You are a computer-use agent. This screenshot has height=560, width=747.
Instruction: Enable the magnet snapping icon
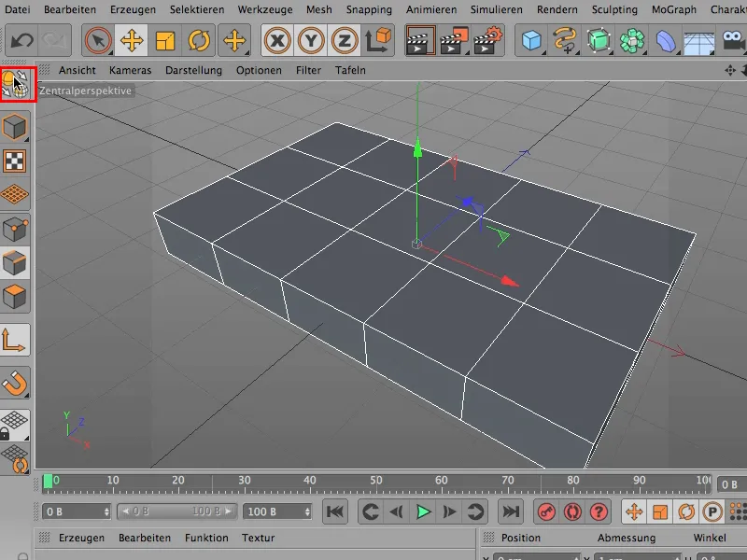[x=15, y=383]
